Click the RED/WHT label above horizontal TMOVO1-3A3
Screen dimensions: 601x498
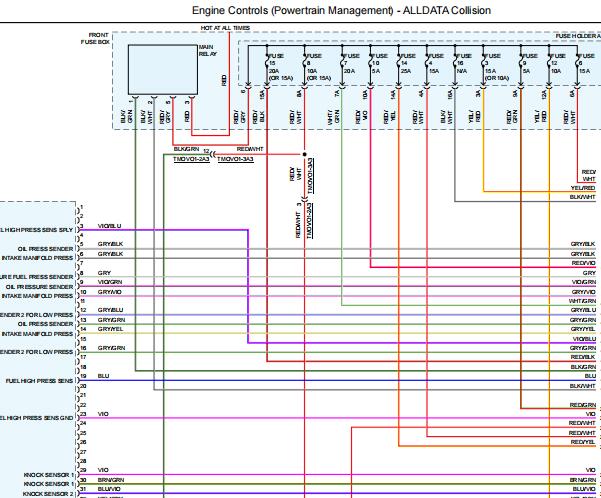250,149
